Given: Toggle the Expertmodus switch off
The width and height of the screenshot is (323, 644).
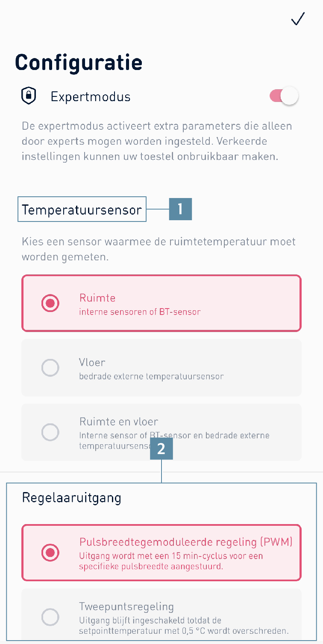Looking at the screenshot, I should coord(284,96).
